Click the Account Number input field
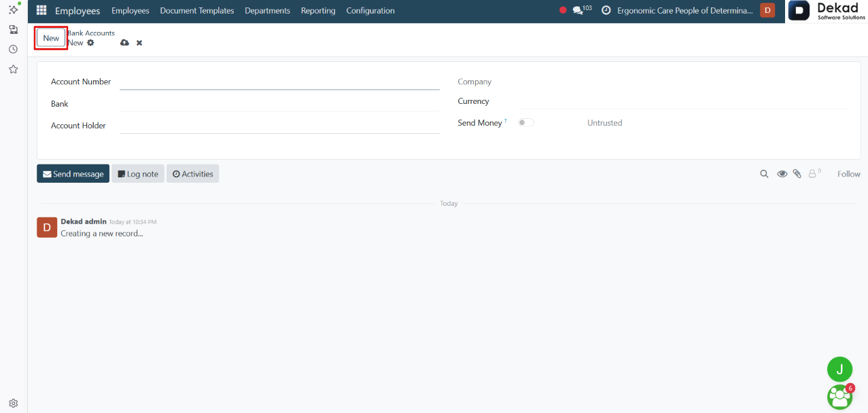The image size is (868, 413). click(x=279, y=82)
